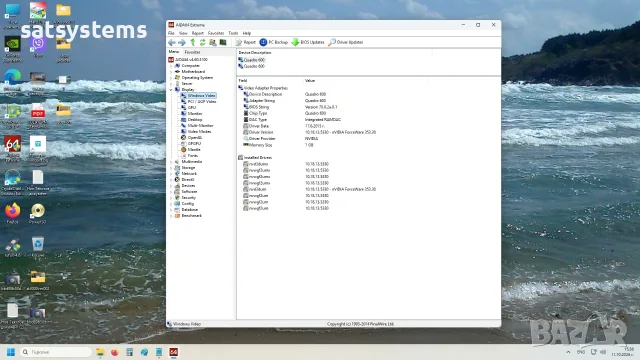This screenshot has height=360, width=640.
Task: Expand the Multimedia tree node
Action: (x=171, y=162)
